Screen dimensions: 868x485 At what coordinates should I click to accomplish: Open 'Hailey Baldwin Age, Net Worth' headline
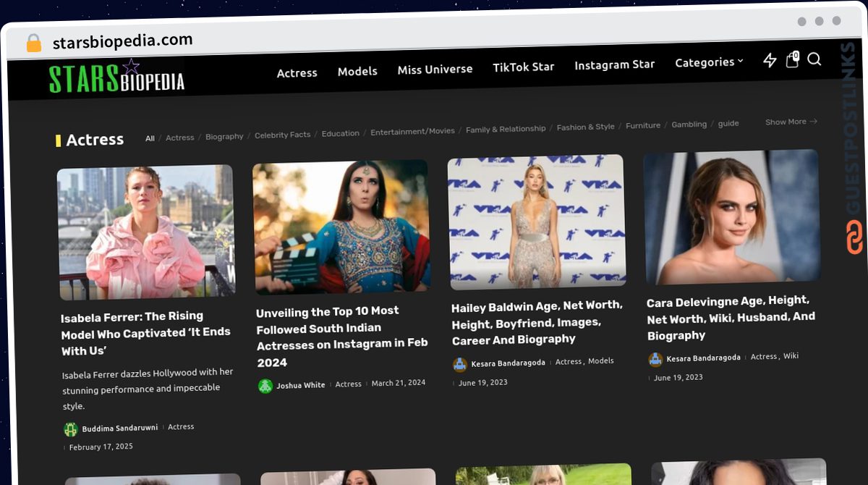tap(537, 322)
